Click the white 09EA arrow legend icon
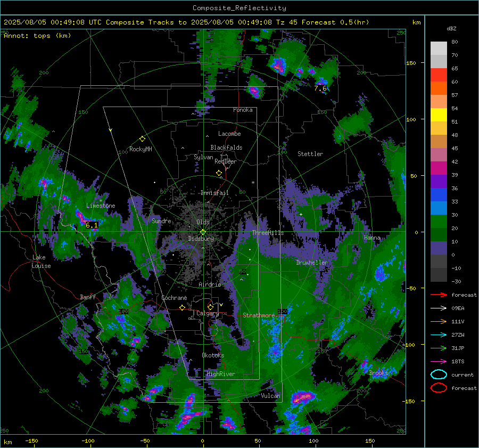479x448 pixels. tap(439, 308)
